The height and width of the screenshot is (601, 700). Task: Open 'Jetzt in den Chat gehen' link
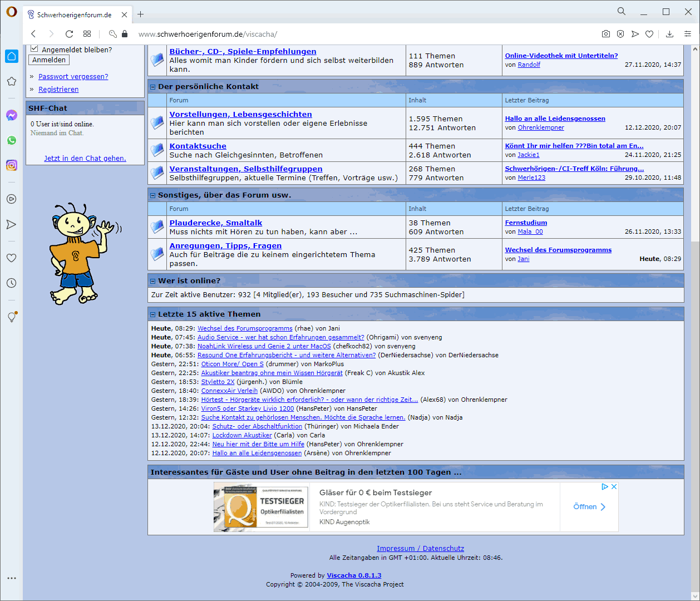point(85,159)
